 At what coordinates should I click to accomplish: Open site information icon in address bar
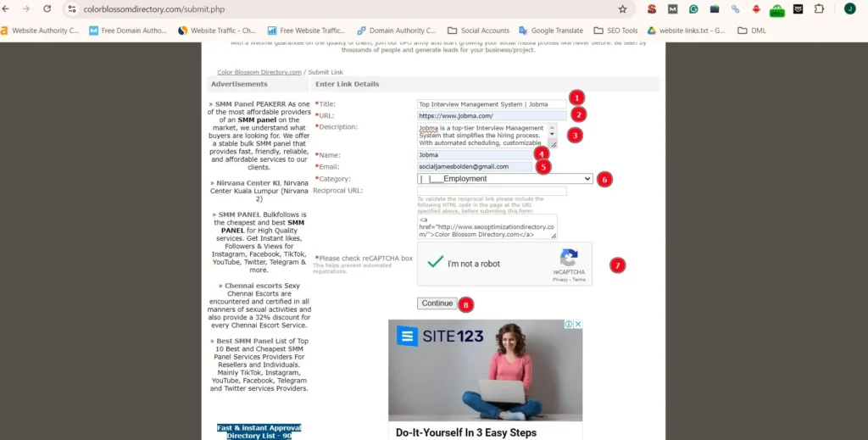72,8
